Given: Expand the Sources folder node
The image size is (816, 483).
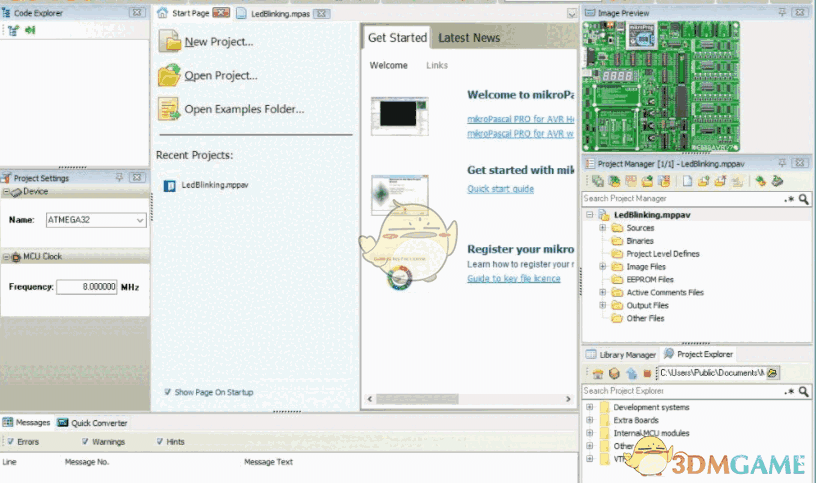Looking at the screenshot, I should pos(602,227).
